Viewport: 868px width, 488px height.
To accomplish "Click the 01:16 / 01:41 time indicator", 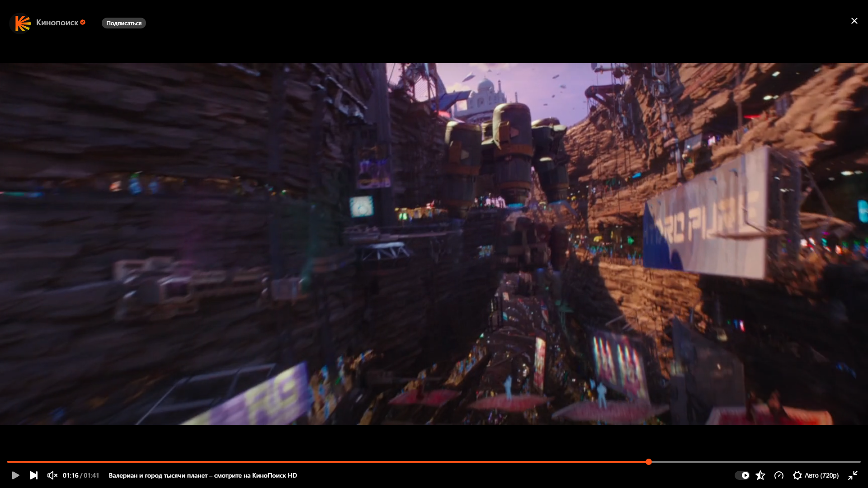I will [x=81, y=475].
